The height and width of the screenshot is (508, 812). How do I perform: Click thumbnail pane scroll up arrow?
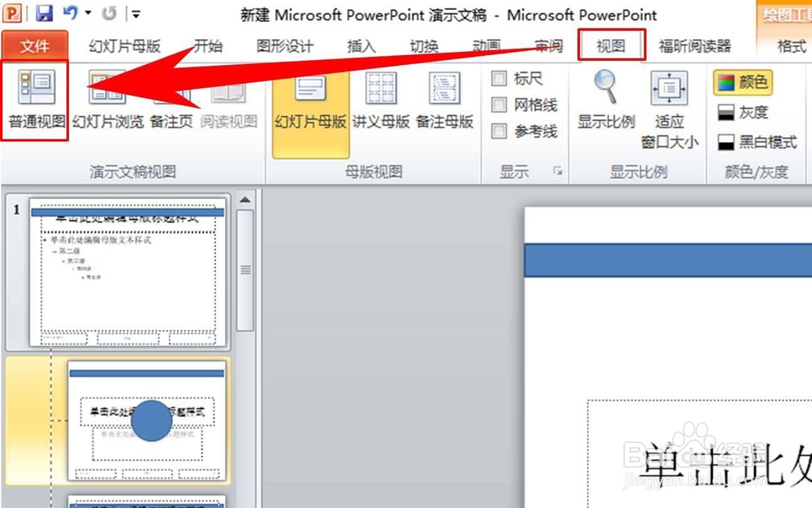pyautogui.click(x=245, y=200)
